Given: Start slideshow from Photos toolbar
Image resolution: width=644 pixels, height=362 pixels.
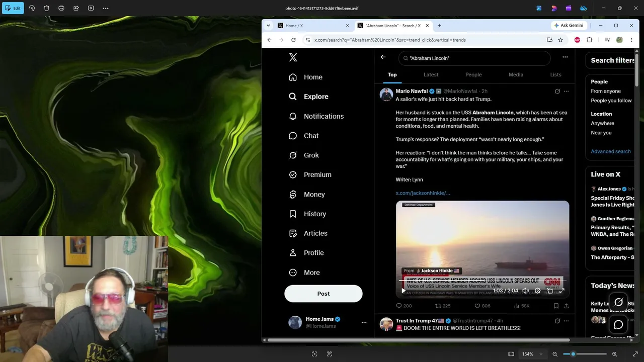Looking at the screenshot, I should [91, 8].
